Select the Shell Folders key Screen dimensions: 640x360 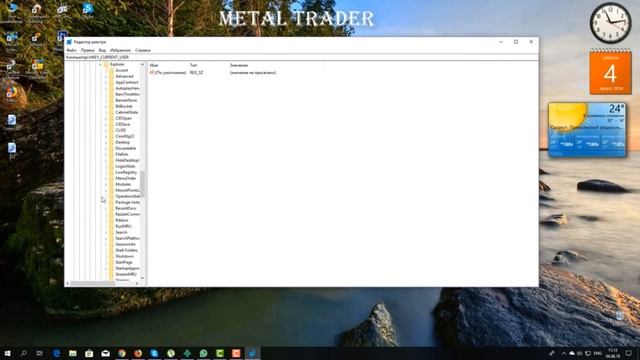[126, 250]
